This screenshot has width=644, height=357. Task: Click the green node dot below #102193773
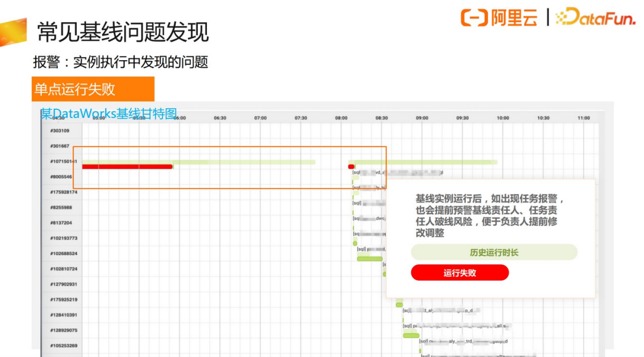click(x=355, y=244)
